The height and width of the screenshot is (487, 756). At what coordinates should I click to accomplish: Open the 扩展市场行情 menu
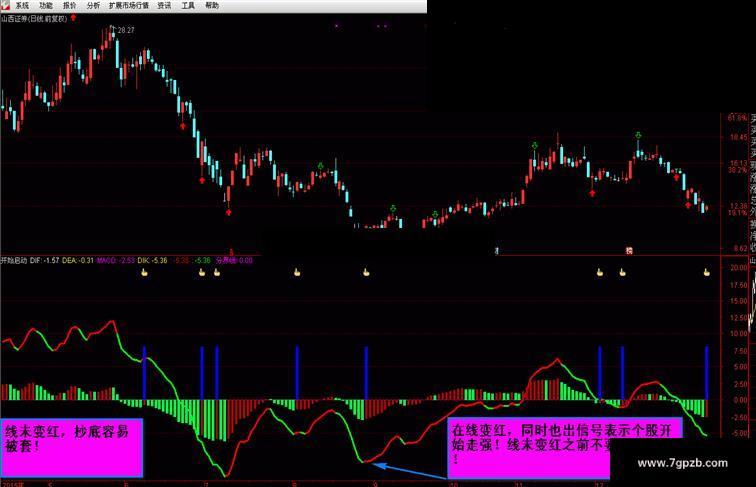click(x=128, y=5)
